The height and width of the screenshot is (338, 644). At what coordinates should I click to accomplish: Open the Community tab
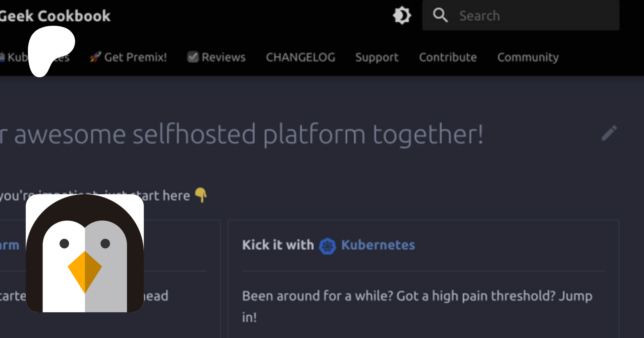pos(528,57)
